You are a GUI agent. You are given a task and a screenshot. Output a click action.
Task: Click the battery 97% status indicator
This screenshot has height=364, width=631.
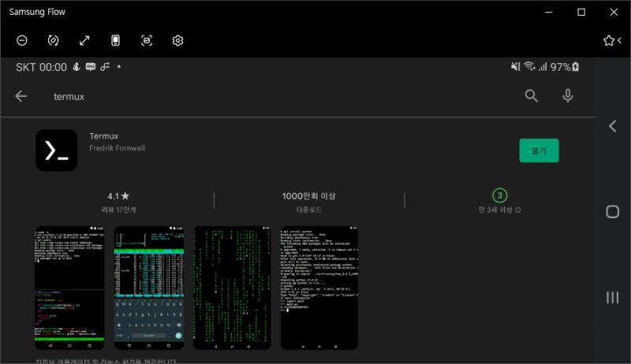[x=565, y=67]
